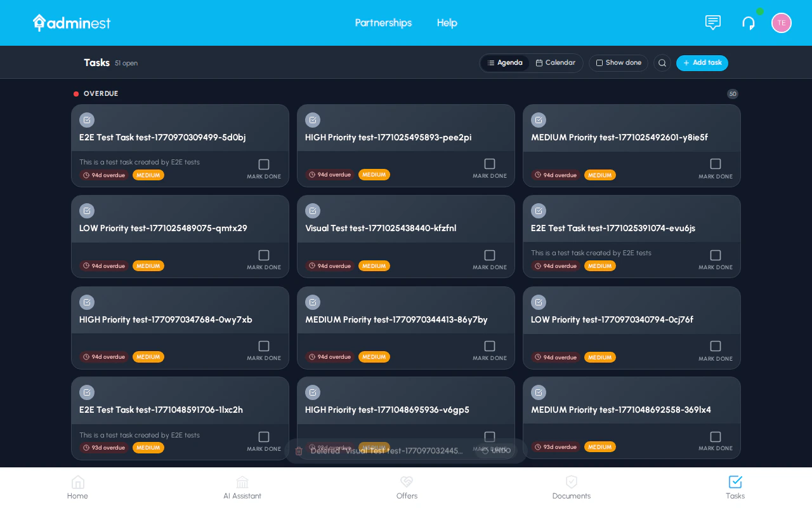Mark done E2E Test Task 1lxc2h
812x508 pixels.
[264, 437]
